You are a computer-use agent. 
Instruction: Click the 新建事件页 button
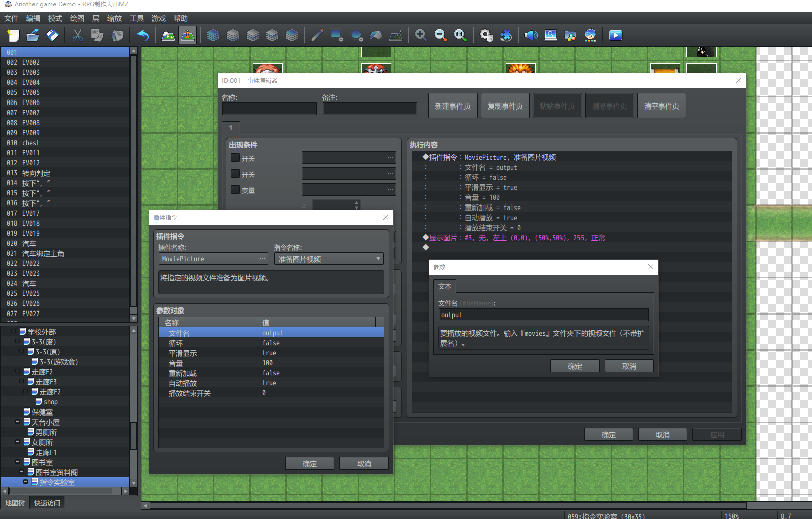click(x=453, y=106)
